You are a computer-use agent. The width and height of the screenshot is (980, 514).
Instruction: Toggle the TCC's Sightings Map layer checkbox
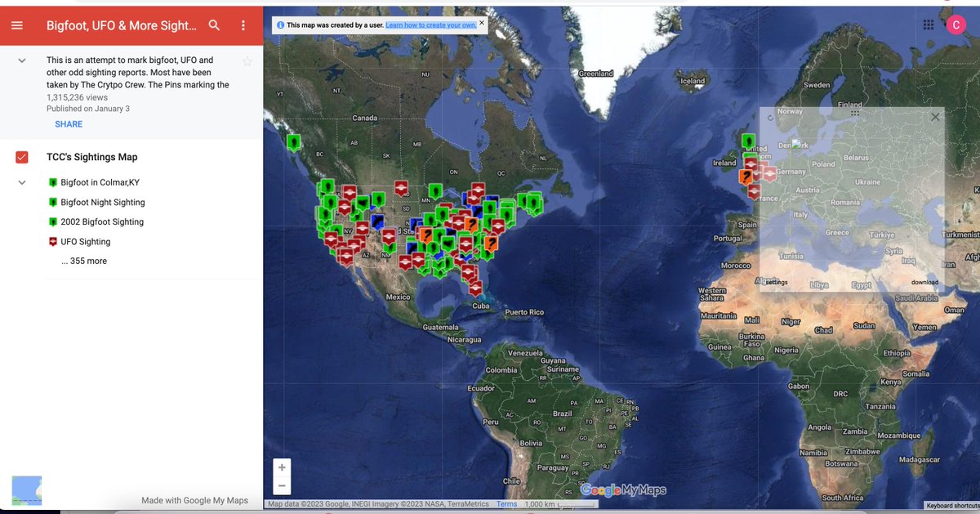20,156
